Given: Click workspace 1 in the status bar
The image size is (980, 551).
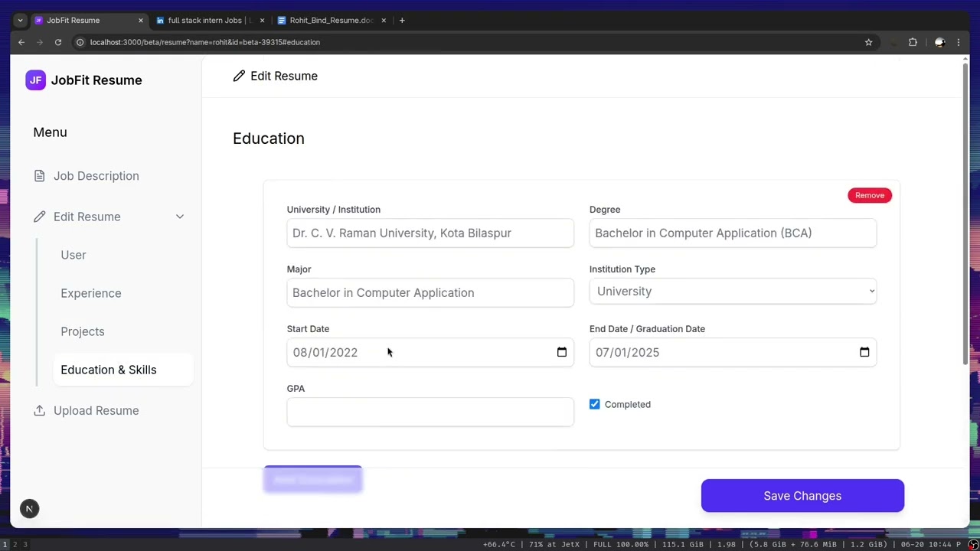Looking at the screenshot, I should [x=5, y=545].
